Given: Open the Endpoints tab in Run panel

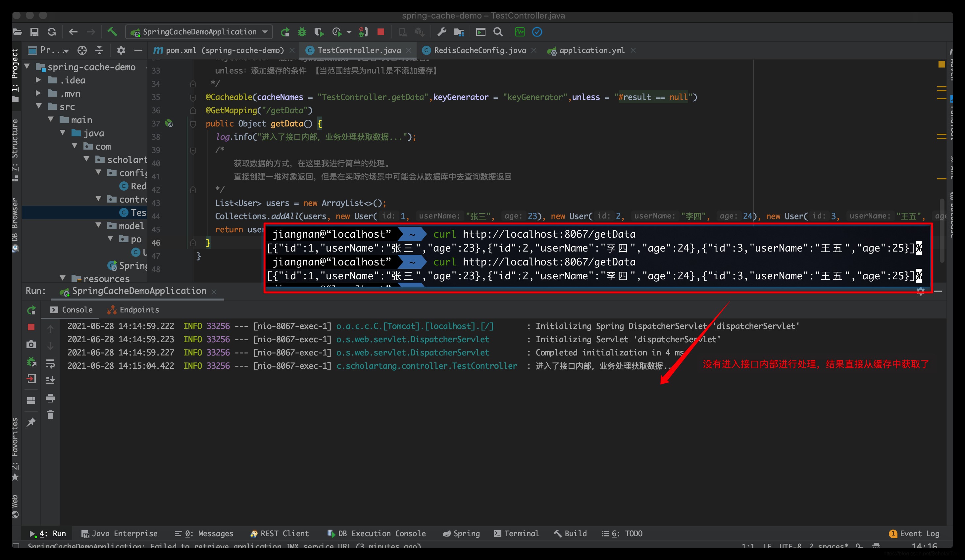Looking at the screenshot, I should 133,310.
